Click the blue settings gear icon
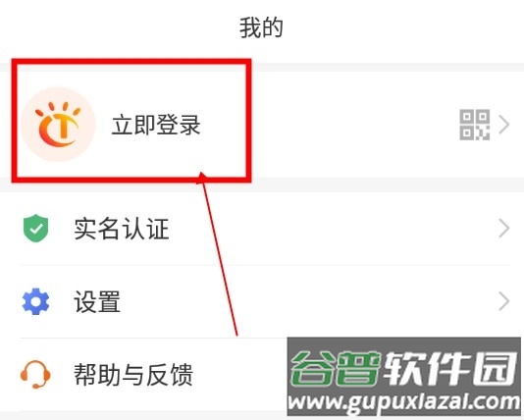The height and width of the screenshot is (420, 524). pos(35,301)
